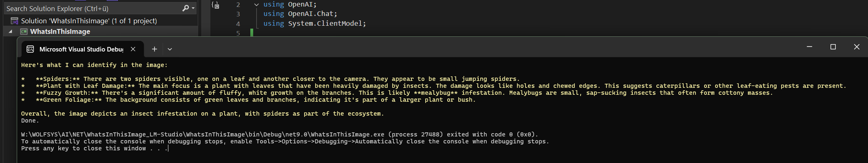Click the C# project icon
The width and height of the screenshot is (868, 163).
pos(24,31)
